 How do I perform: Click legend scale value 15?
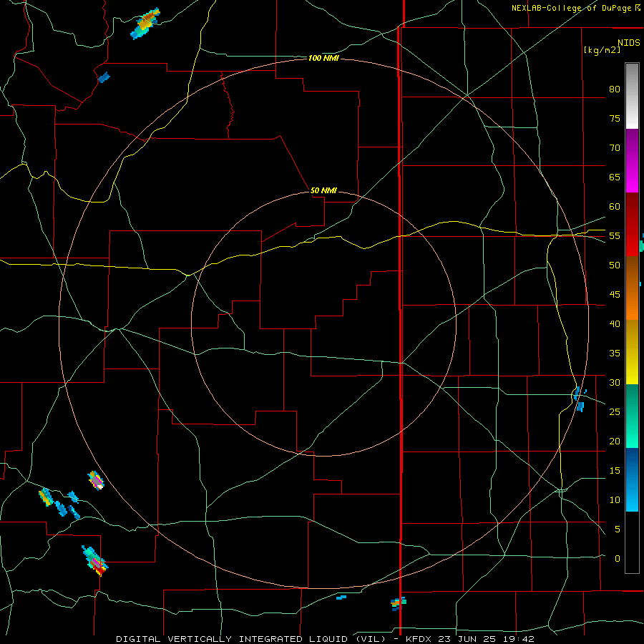coord(615,471)
